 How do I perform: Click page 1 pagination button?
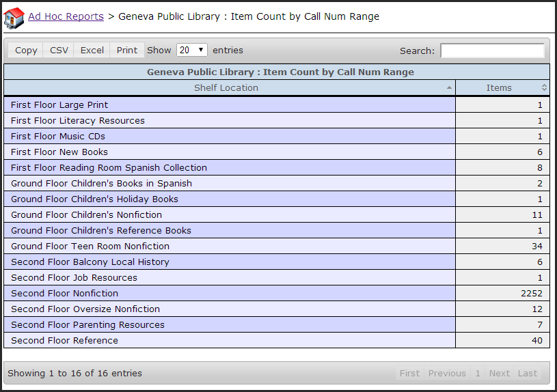pyautogui.click(x=478, y=373)
